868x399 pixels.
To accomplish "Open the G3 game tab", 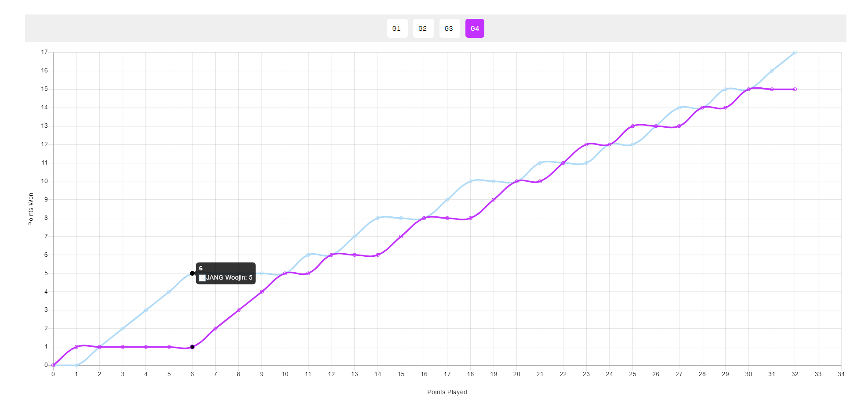I will [449, 29].
